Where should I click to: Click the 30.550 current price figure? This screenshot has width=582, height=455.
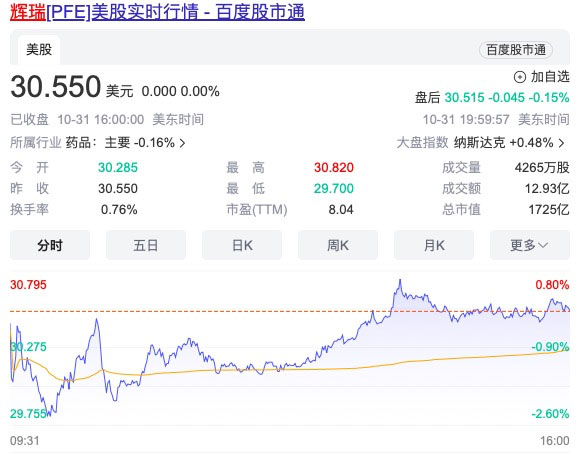tap(56, 87)
